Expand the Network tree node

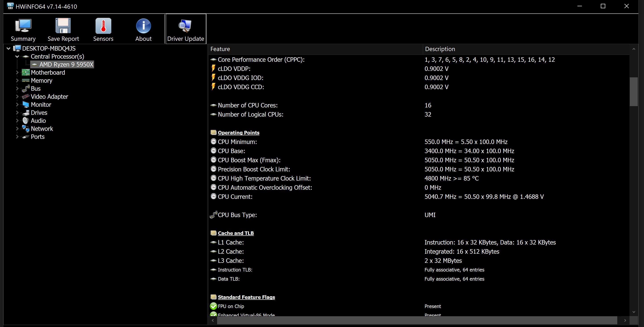click(17, 129)
